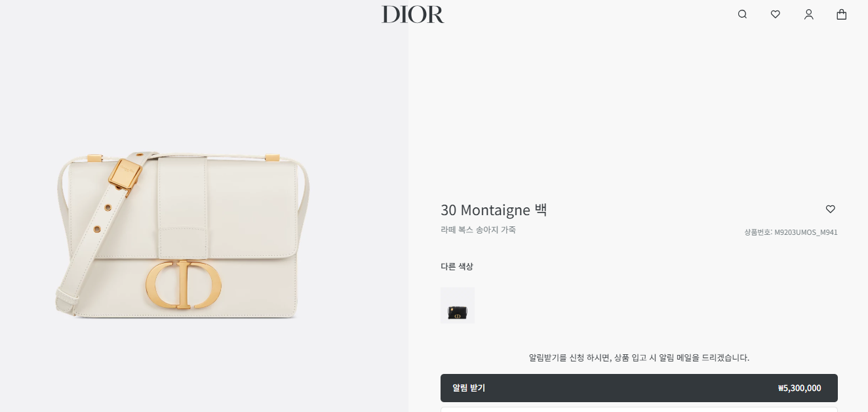Open the shopping bag icon
Image resolution: width=868 pixels, height=412 pixels.
(x=842, y=14)
